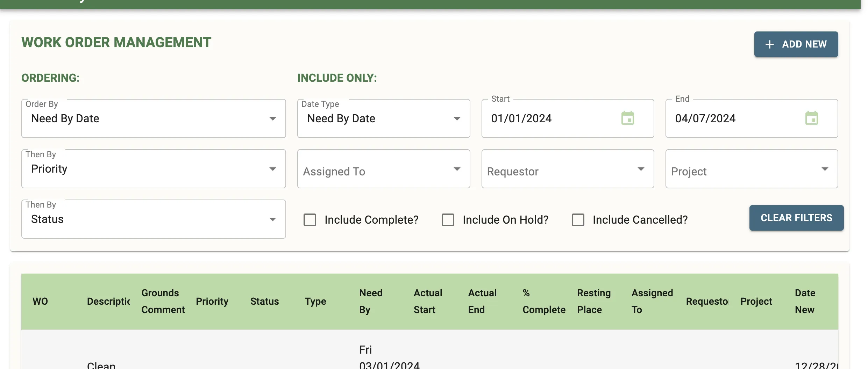Click the Status column header
868x369 pixels.
[x=264, y=301]
